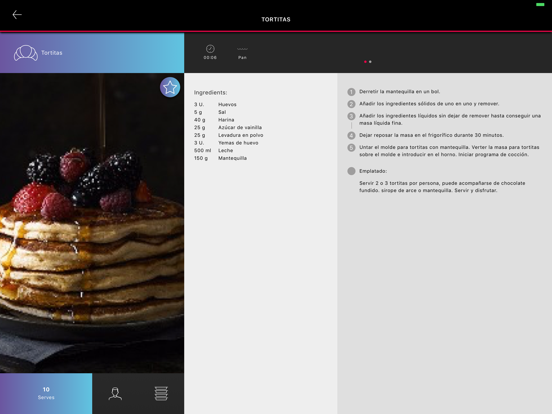Screen dimensions: 552x414
Task: Click the 'Sal' ingredient
Action: click(222, 112)
